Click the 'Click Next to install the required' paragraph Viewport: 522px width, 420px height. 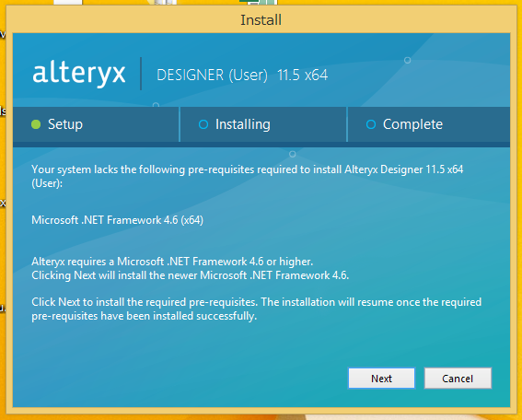click(x=256, y=309)
